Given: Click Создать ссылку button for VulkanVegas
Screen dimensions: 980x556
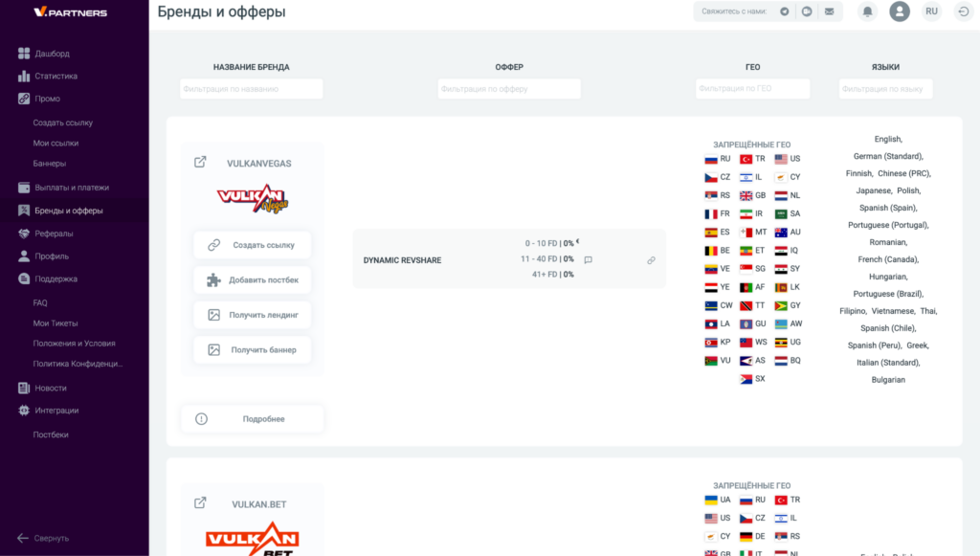Looking at the screenshot, I should point(253,245).
